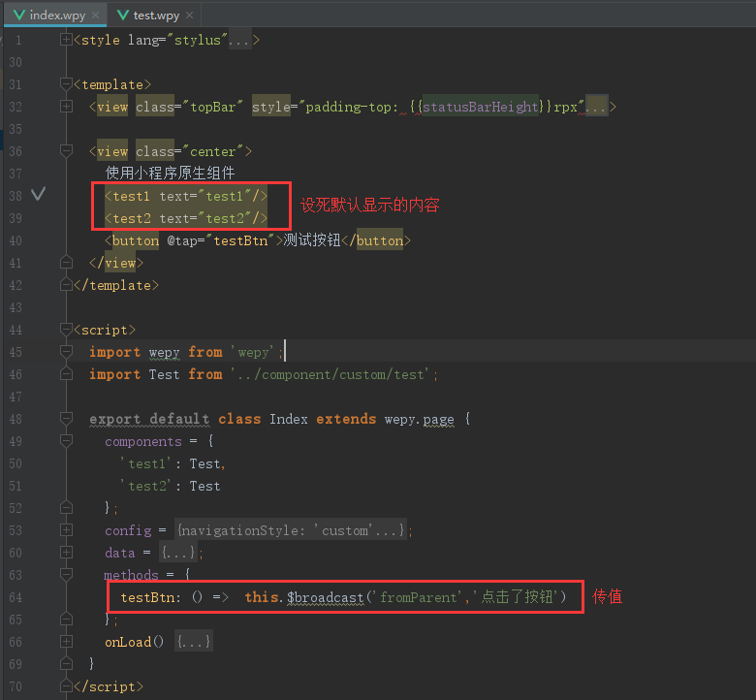Expand the folded data object on line 60

pyautogui.click(x=66, y=553)
